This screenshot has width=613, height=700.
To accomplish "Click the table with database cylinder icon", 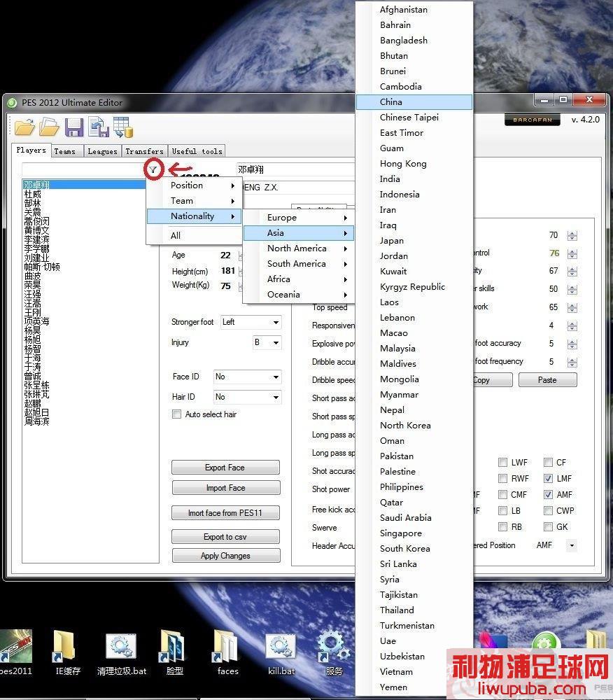I will click(x=123, y=127).
